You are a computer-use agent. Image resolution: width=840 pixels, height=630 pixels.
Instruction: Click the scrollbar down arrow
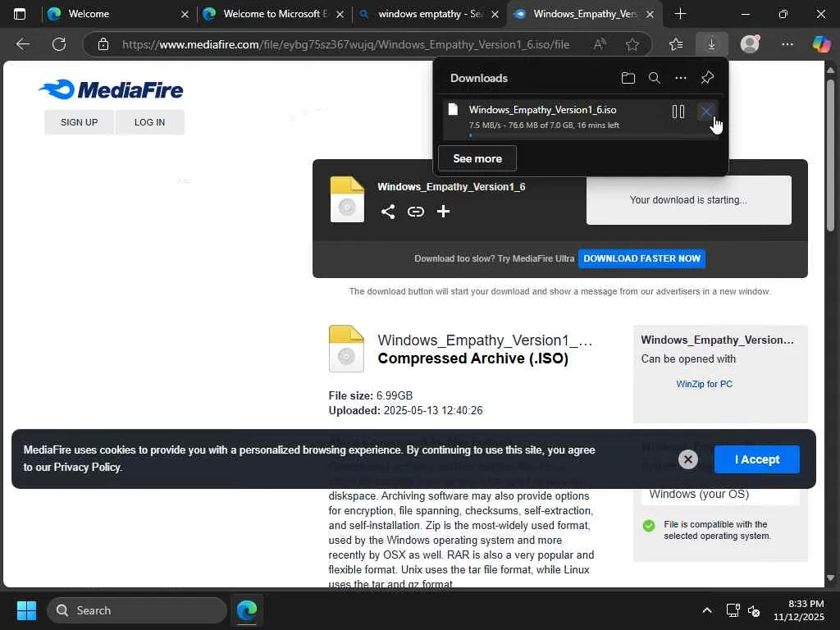point(830,577)
